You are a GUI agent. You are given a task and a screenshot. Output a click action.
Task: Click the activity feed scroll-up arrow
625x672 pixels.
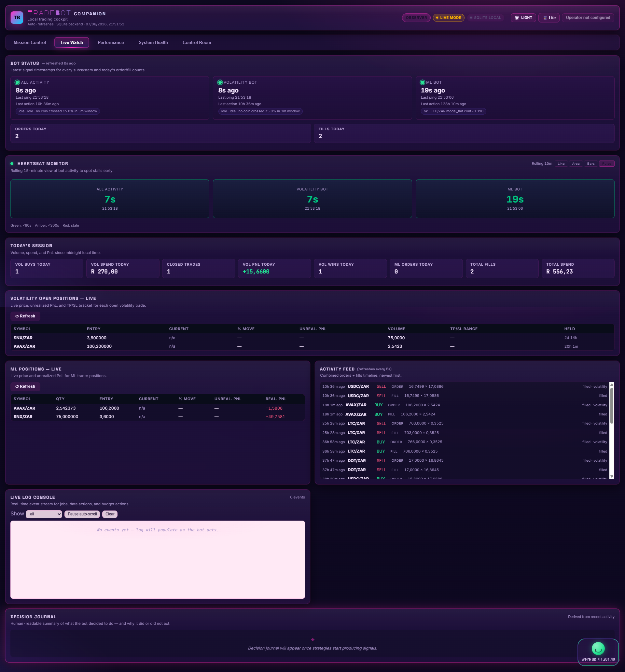(611, 385)
